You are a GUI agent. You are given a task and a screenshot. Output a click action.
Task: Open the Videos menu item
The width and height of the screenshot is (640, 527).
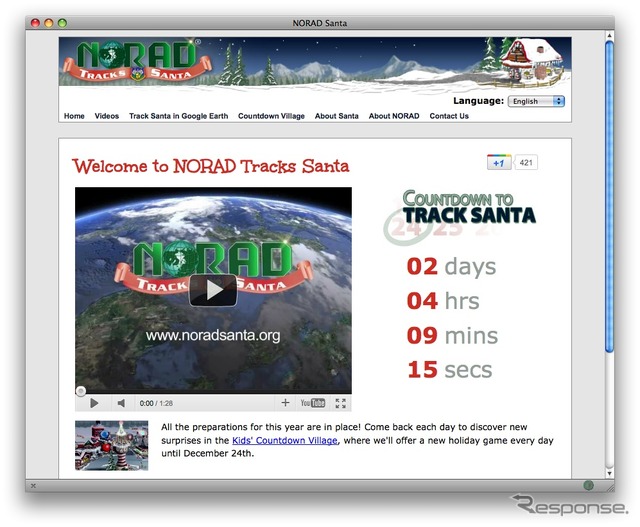[107, 116]
